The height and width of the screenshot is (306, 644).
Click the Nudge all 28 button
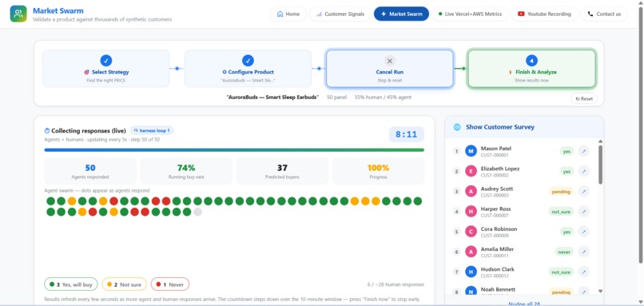(524, 304)
